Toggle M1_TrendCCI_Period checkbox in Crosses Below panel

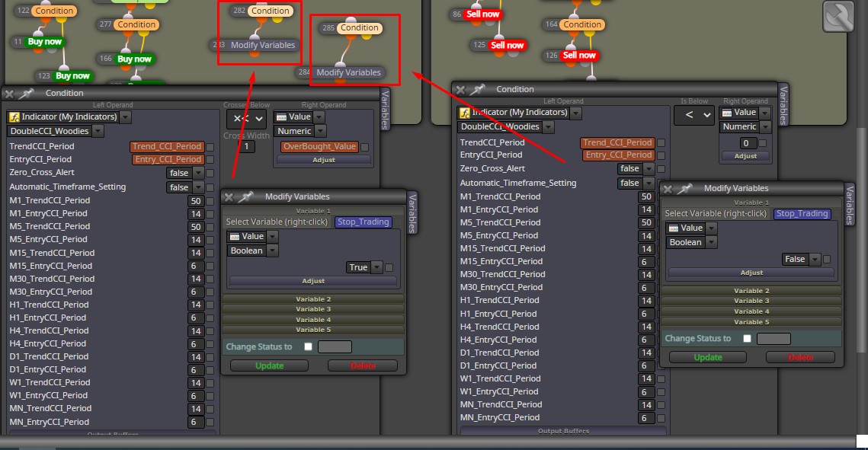tap(210, 201)
